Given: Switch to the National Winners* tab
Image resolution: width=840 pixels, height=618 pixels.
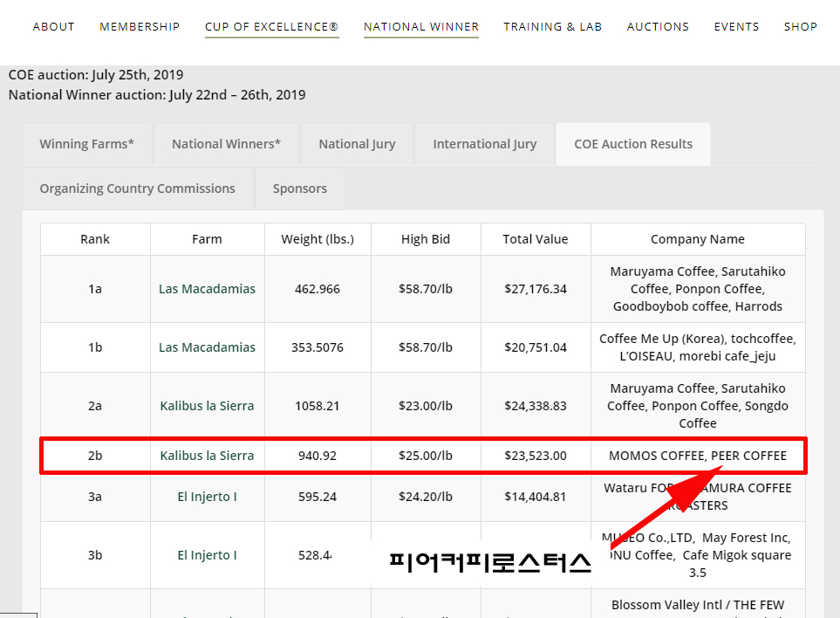Looking at the screenshot, I should [x=226, y=144].
